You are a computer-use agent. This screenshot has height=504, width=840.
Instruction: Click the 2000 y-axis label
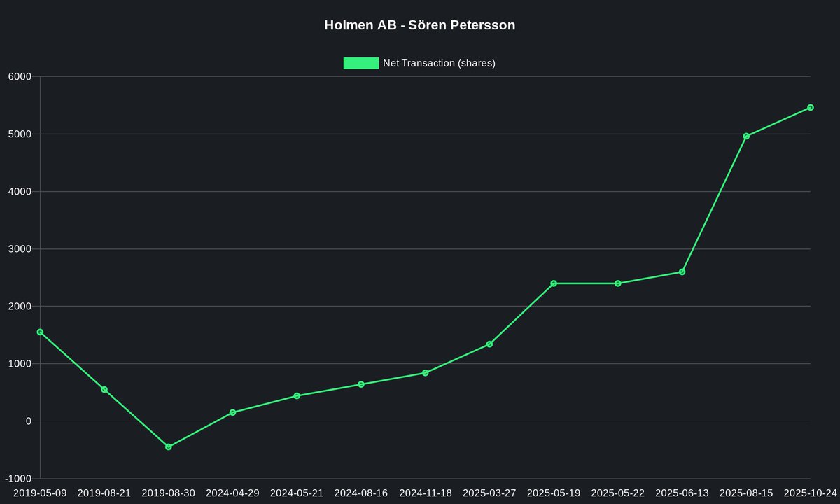[20, 306]
